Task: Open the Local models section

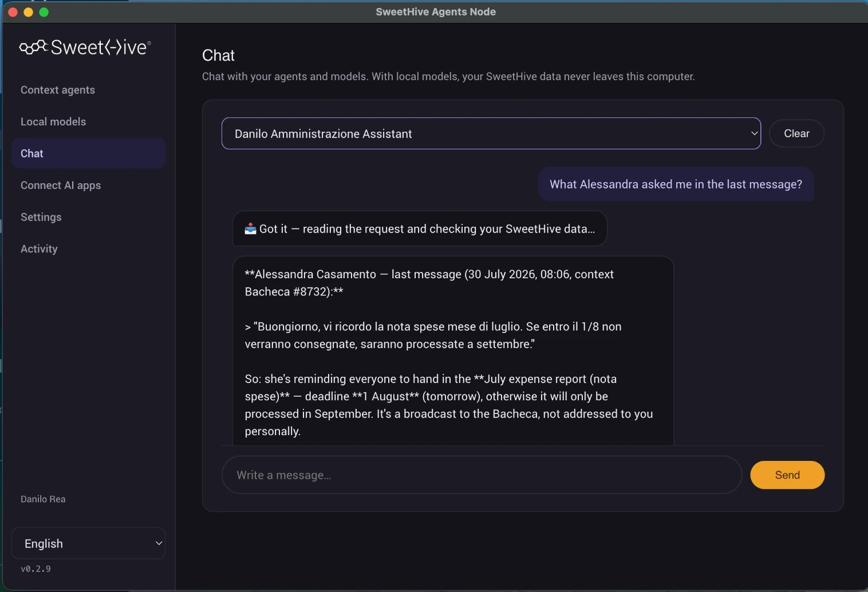Action: pos(53,121)
